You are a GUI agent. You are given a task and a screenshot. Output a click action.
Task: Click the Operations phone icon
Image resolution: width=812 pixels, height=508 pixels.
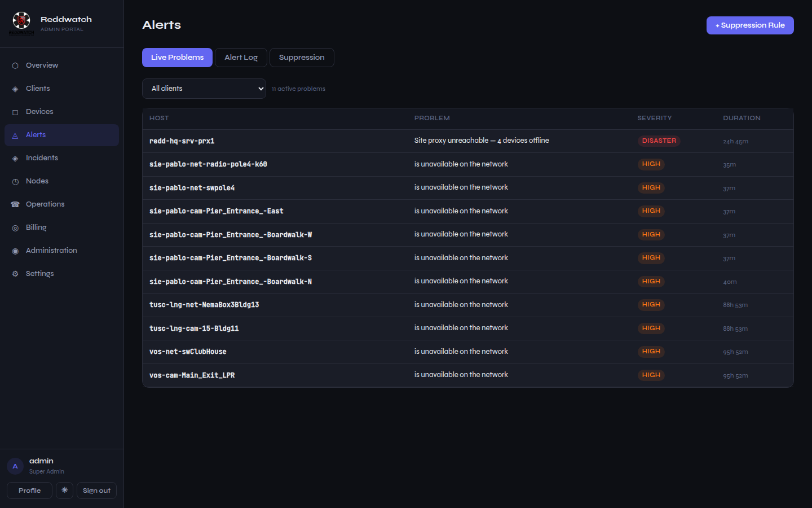pyautogui.click(x=15, y=204)
